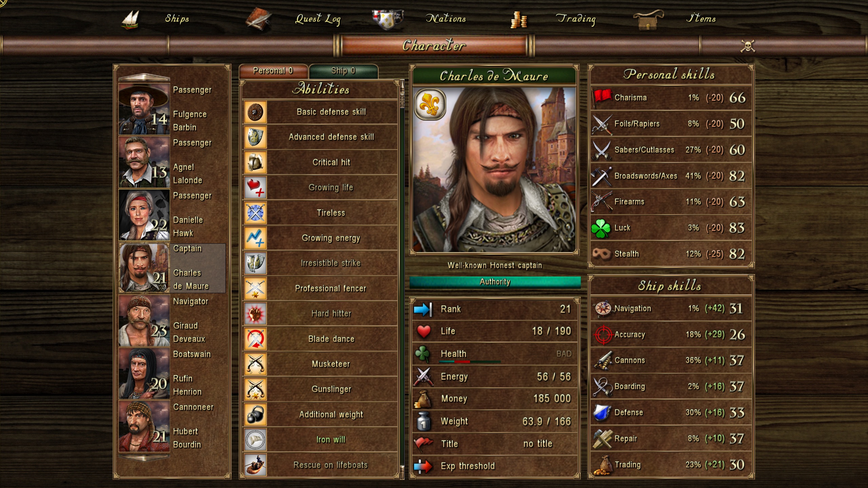This screenshot has width=868, height=488.
Task: Expand the crew list downward with the bottom arrow
Action: click(x=144, y=458)
